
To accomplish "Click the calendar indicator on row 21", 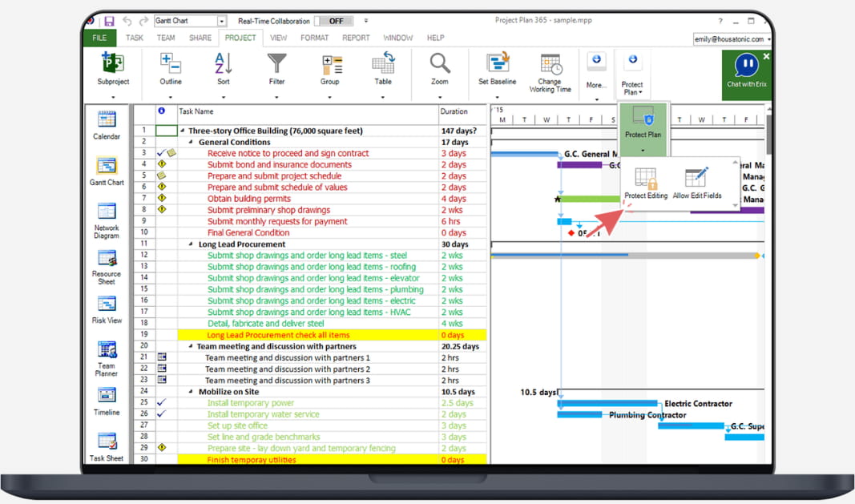I will [x=161, y=357].
